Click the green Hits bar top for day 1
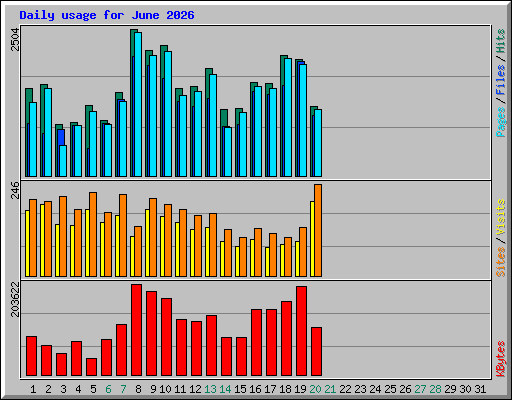 29,95
